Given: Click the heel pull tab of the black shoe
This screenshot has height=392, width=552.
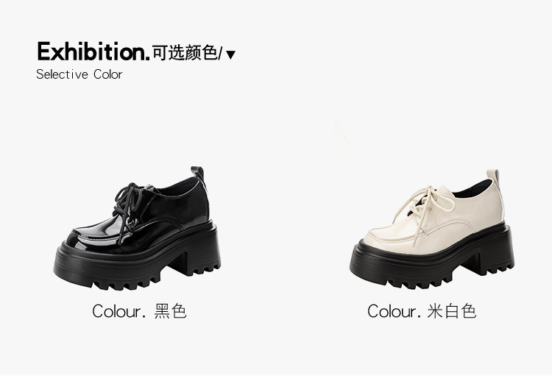Looking at the screenshot, I should coord(198,173).
